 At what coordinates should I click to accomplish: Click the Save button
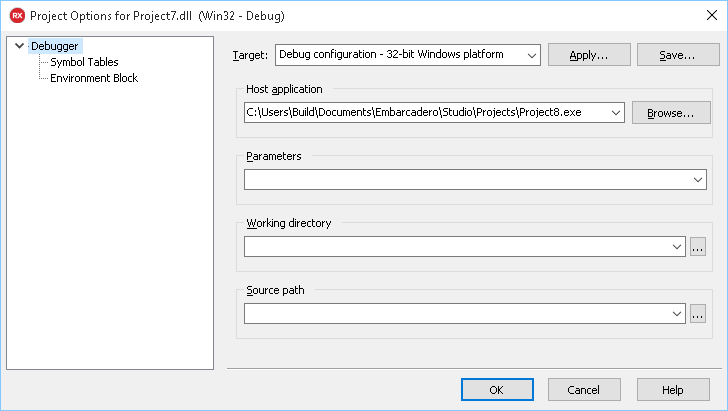677,54
